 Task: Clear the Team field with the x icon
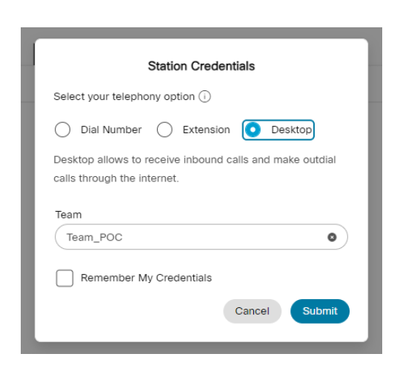(x=332, y=237)
